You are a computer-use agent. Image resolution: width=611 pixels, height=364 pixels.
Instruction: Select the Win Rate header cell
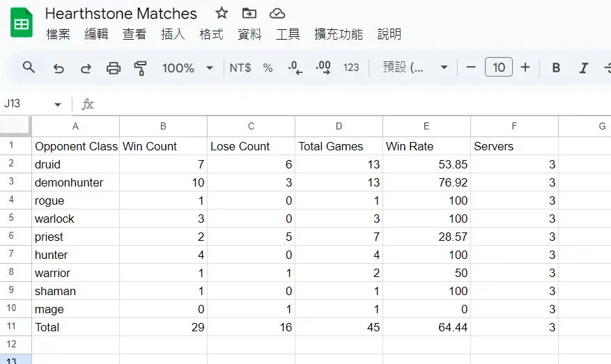coord(426,146)
